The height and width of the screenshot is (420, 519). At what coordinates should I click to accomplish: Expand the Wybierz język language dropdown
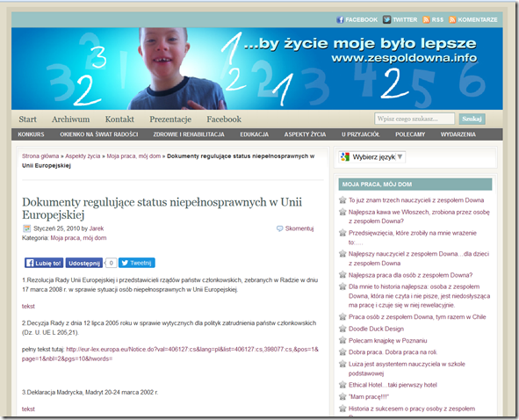[x=372, y=156]
